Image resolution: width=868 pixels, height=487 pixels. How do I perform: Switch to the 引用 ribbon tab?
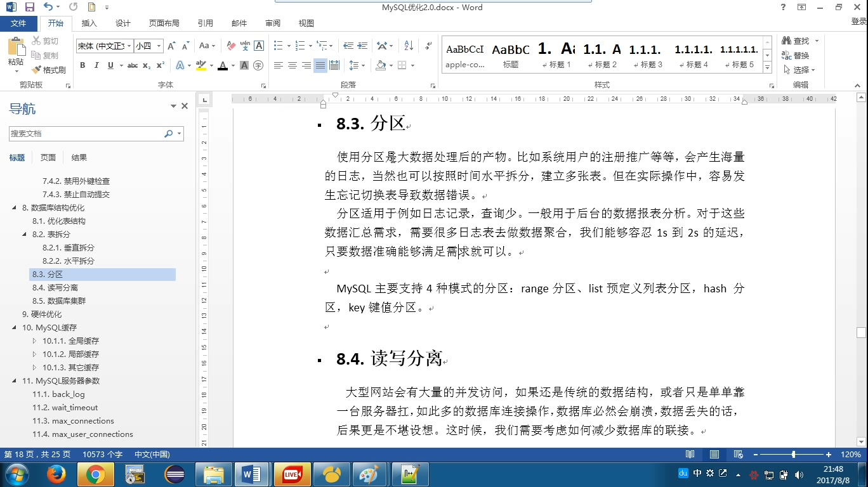click(x=206, y=23)
